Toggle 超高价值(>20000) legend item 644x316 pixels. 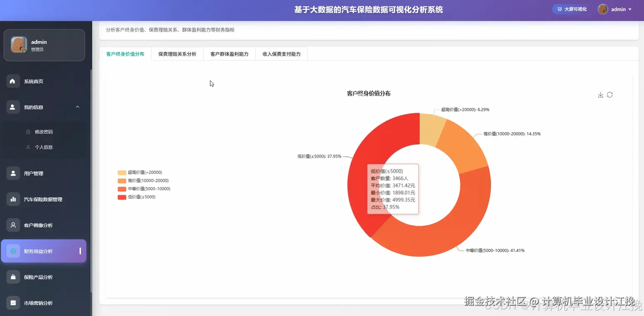click(x=140, y=172)
